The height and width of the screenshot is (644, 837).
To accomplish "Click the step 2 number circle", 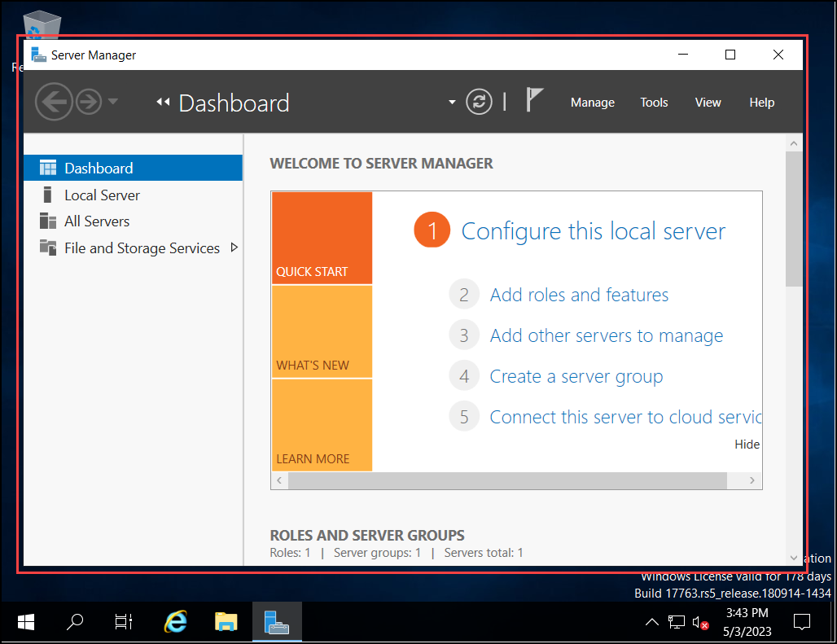I will coord(464,295).
